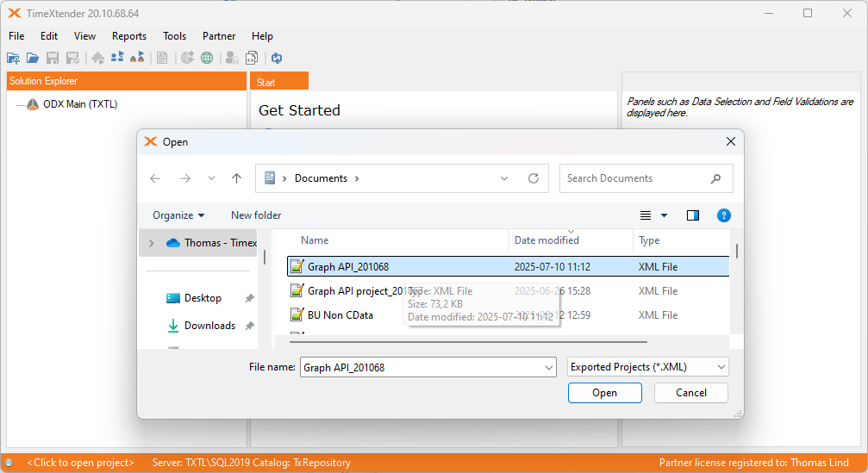This screenshot has height=473, width=868.
Task: Click the BU Non CData file icon
Action: pos(297,314)
